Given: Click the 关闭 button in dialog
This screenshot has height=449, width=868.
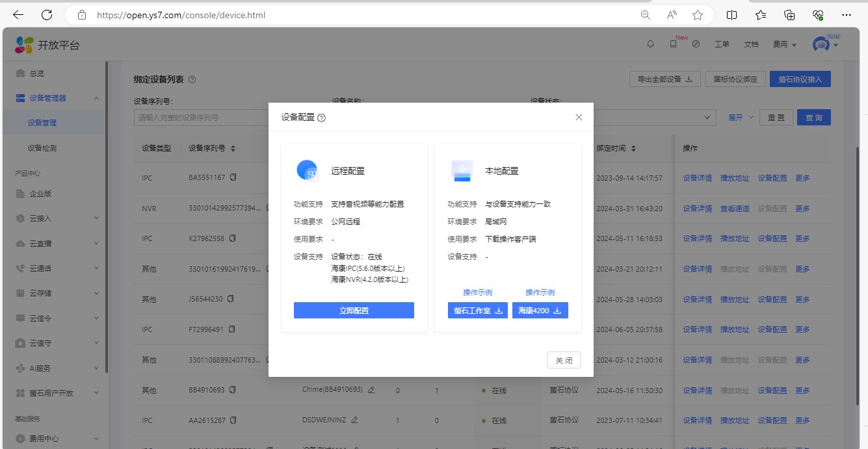Looking at the screenshot, I should tap(564, 360).
